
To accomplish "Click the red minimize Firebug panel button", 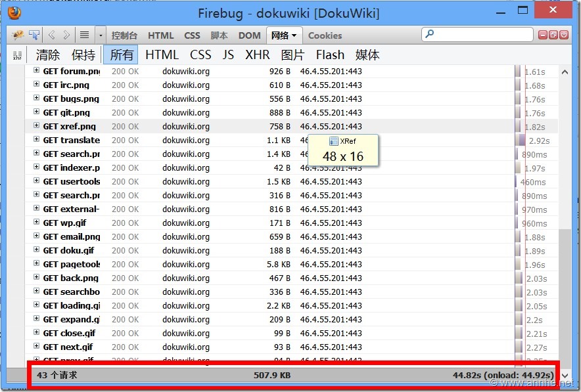I will (543, 35).
